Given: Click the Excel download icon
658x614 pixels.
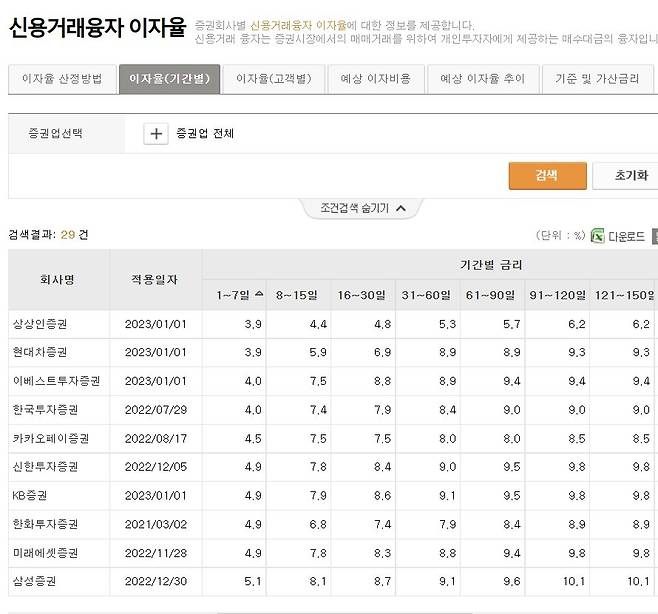Looking at the screenshot, I should pyautogui.click(x=597, y=236).
